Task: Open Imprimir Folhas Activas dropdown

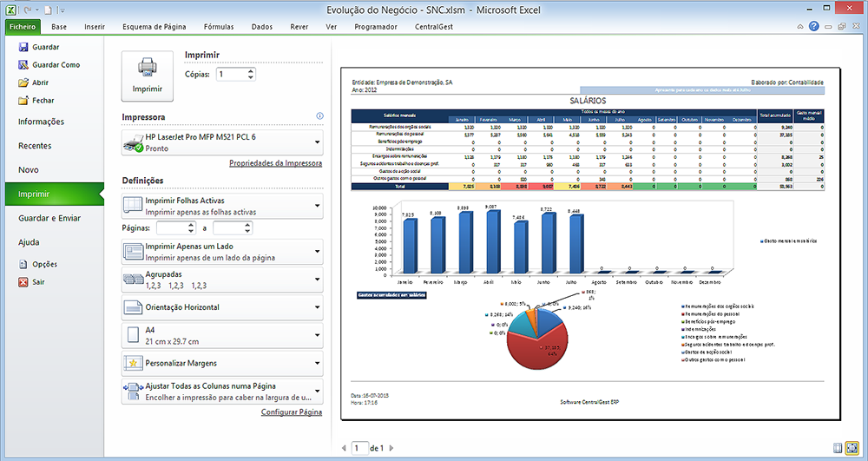Action: point(222,206)
